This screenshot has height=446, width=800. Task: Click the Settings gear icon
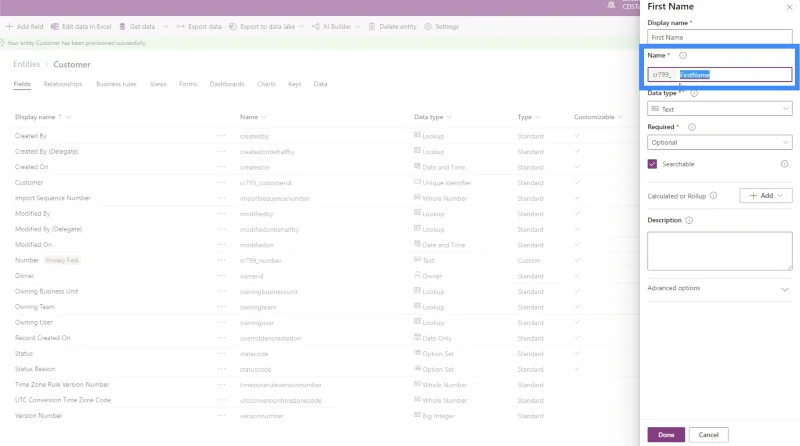pyautogui.click(x=428, y=27)
